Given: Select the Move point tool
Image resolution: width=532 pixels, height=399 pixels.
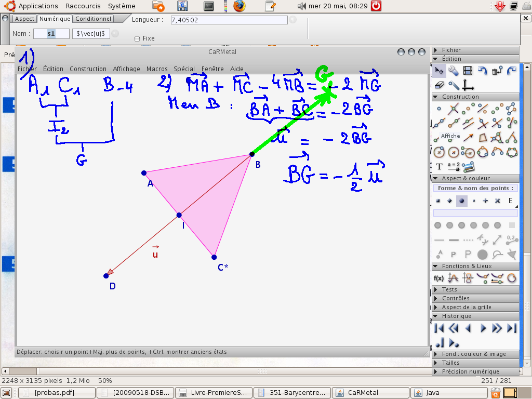Looking at the screenshot, I should [439, 71].
